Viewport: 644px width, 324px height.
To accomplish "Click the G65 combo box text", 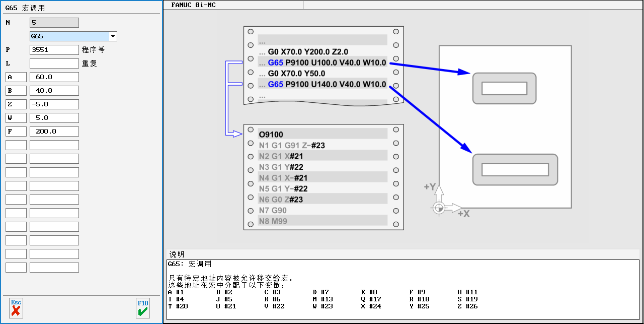I will click(69, 36).
